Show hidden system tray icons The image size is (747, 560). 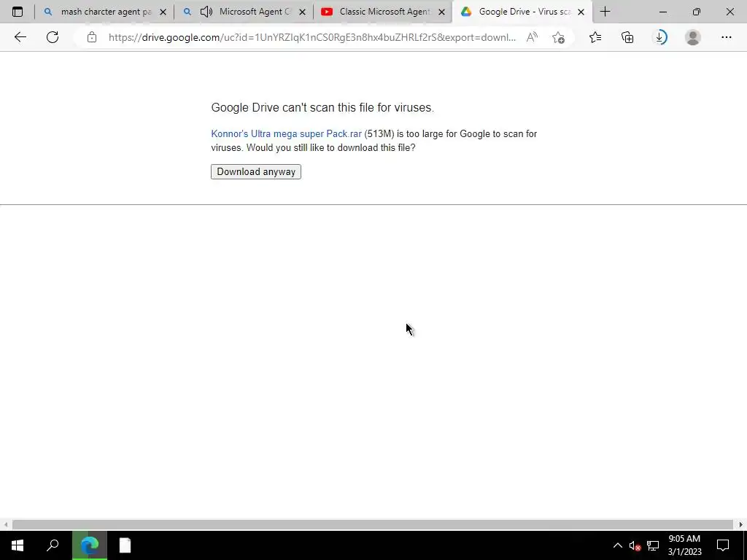tap(617, 545)
